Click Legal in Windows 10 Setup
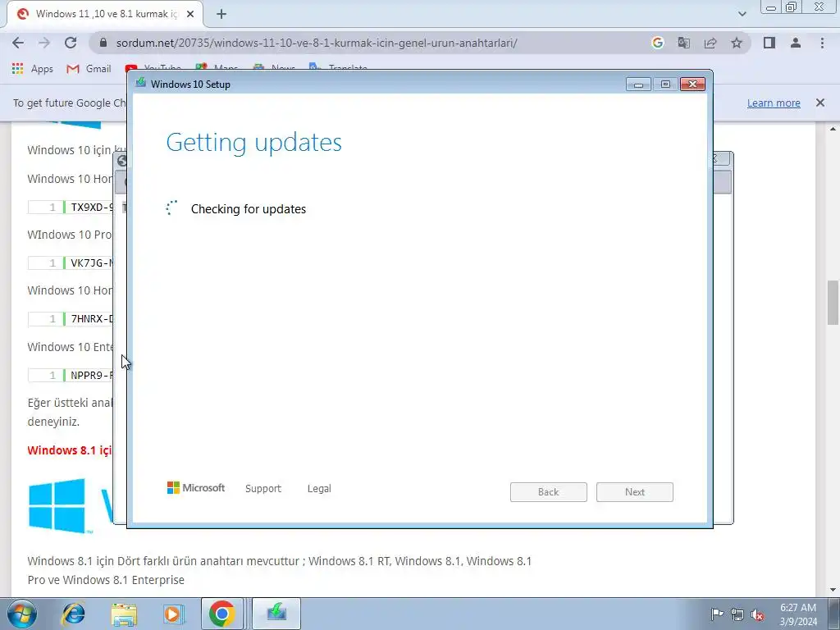 coord(319,489)
